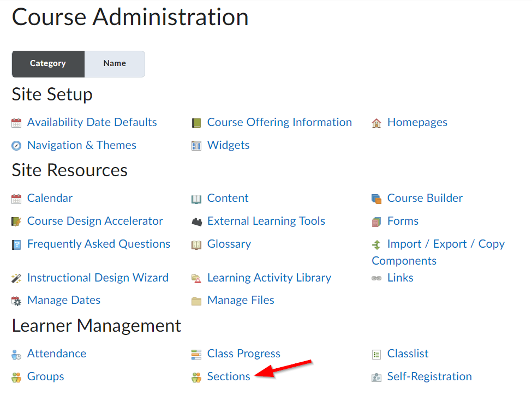Open Course Offering Information
This screenshot has height=395, width=532.
pos(279,122)
